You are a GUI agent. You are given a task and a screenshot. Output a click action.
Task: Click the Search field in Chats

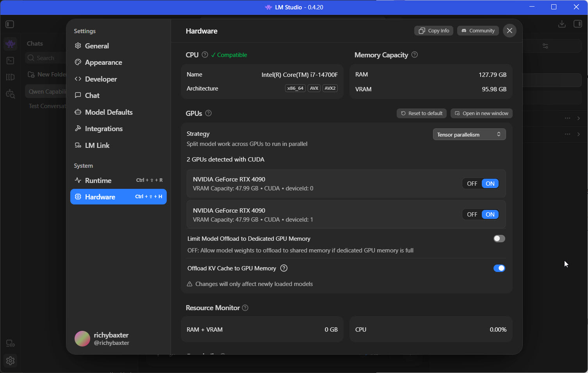[46, 58]
